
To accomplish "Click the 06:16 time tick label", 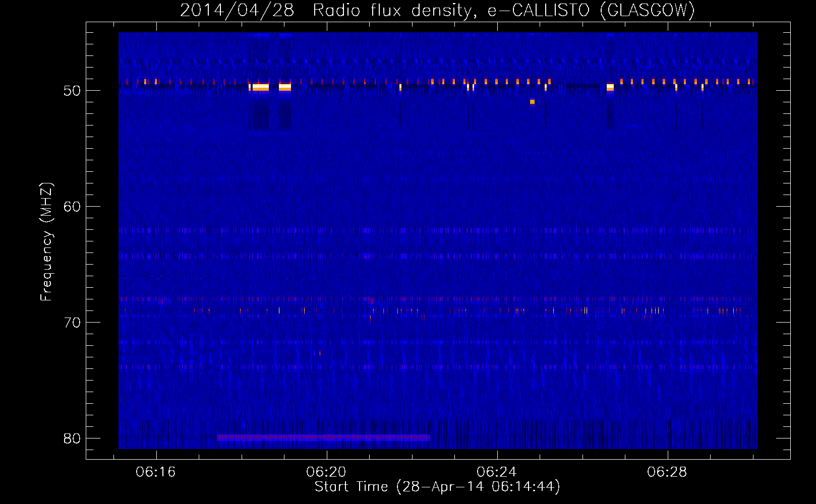I will [156, 472].
